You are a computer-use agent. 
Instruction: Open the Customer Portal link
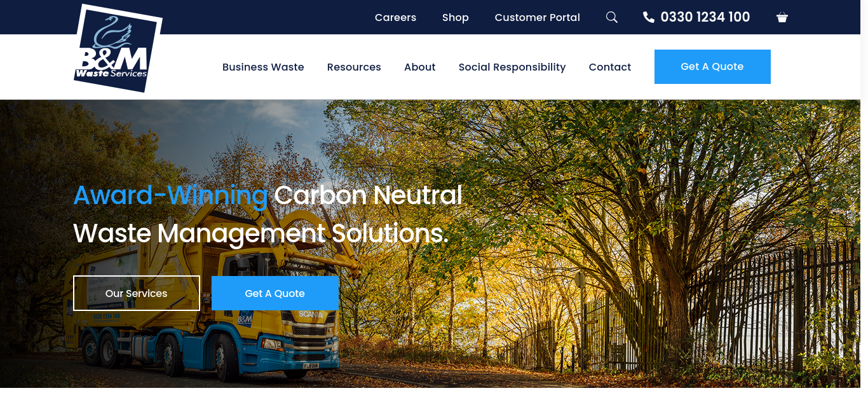(538, 17)
